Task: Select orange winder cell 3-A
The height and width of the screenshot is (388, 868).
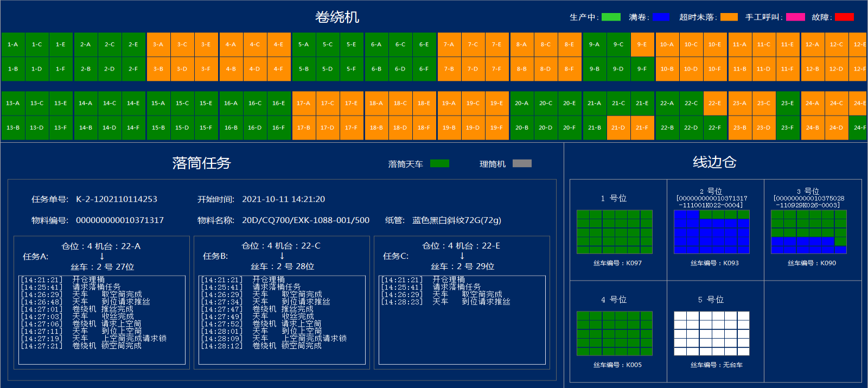Action: tap(158, 44)
